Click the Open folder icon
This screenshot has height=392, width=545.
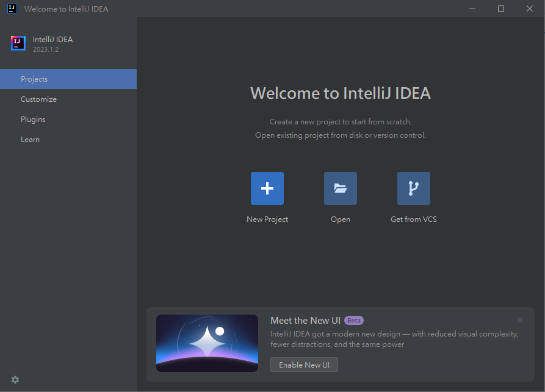(x=341, y=188)
